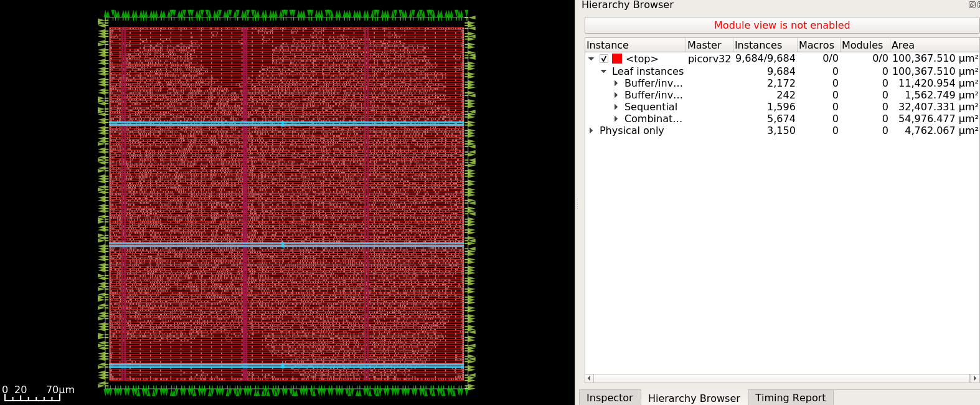Expand the Sequential row
The image size is (980, 405).
click(x=616, y=107)
